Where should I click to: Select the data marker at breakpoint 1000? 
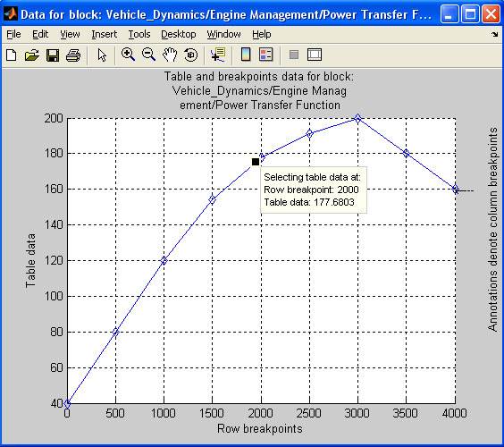click(164, 260)
